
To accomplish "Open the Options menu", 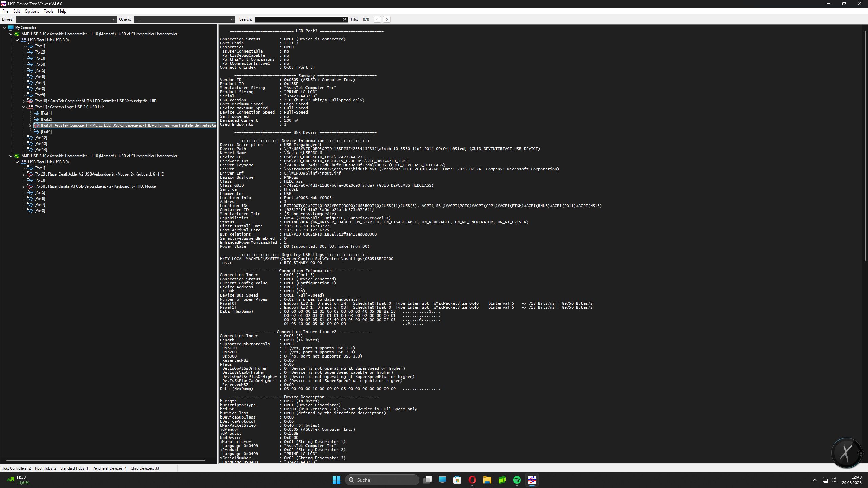I will pos(32,11).
